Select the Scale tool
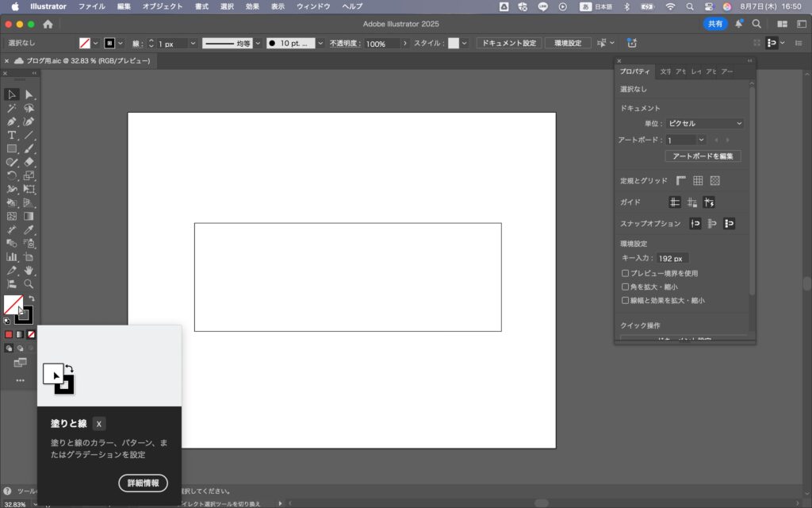The image size is (812, 508). (x=29, y=175)
